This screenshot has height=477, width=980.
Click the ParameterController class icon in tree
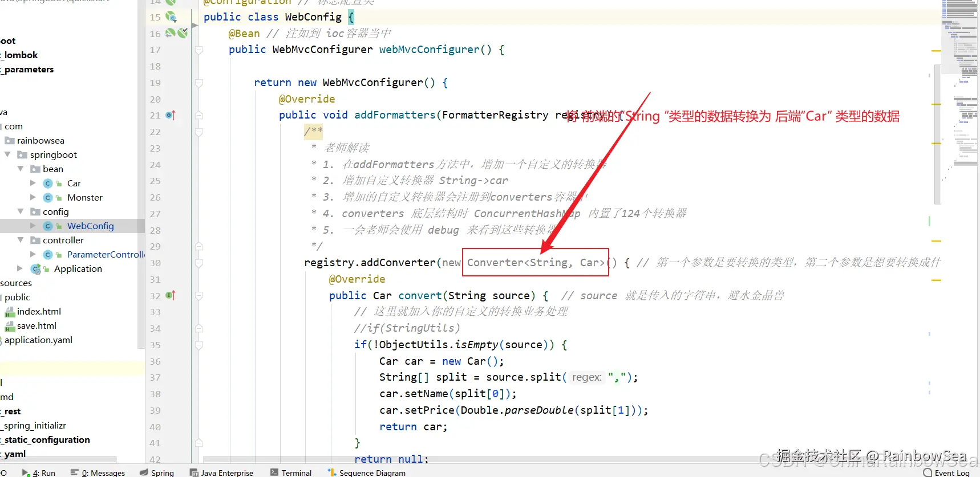tap(48, 255)
